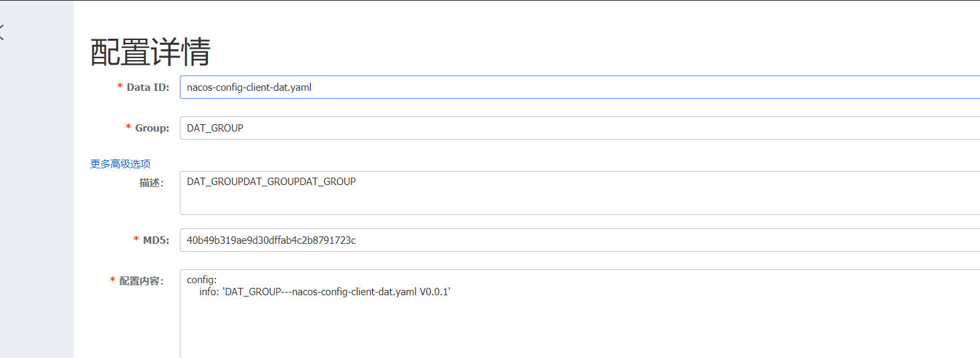
Task: Click the DAT_GROUPDAT_GROUPDAT_GROUP description text
Action: (x=271, y=181)
